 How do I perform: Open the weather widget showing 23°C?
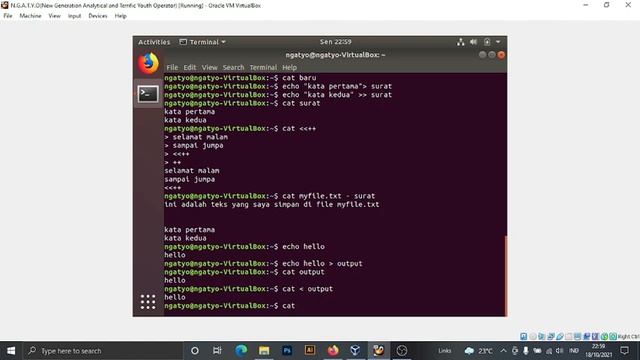[x=479, y=351]
